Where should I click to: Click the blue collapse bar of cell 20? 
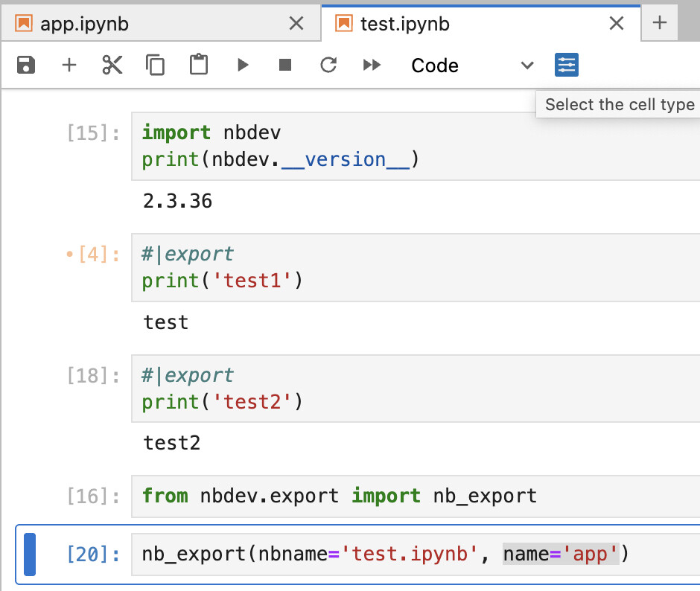click(x=30, y=555)
